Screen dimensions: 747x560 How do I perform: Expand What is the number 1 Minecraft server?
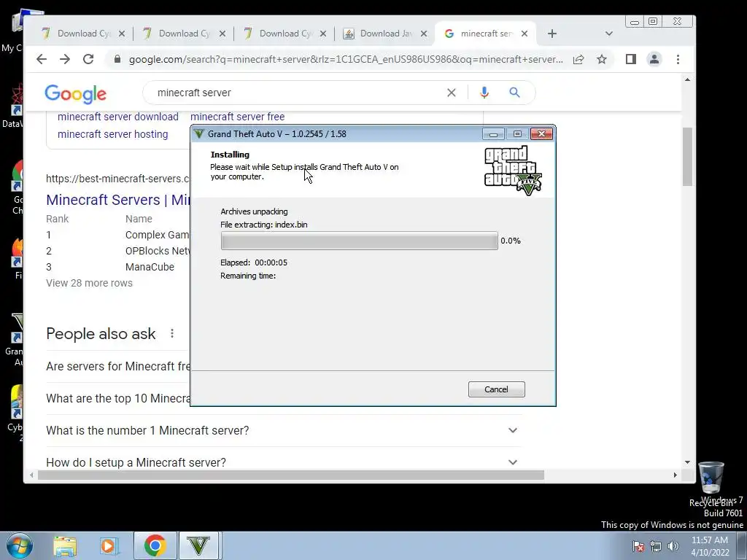[x=284, y=430]
